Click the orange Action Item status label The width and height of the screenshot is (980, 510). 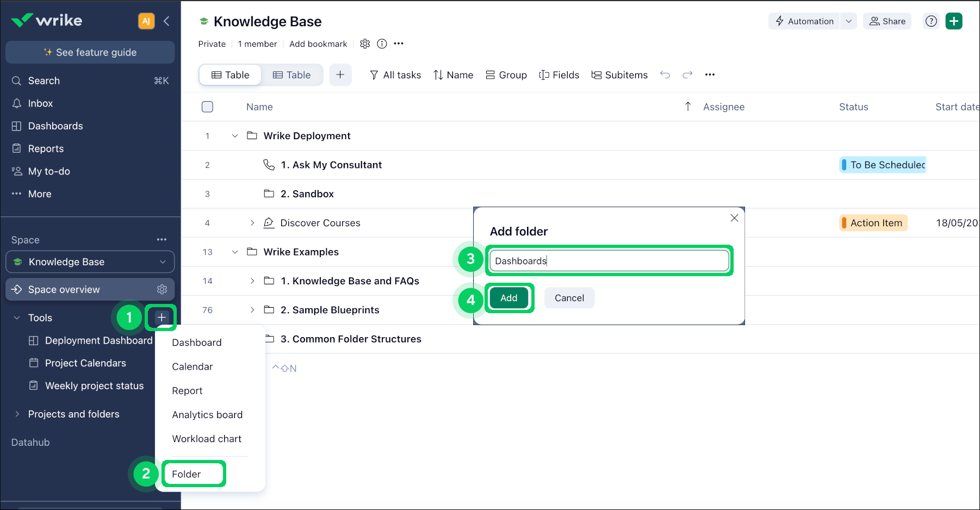tap(875, 223)
